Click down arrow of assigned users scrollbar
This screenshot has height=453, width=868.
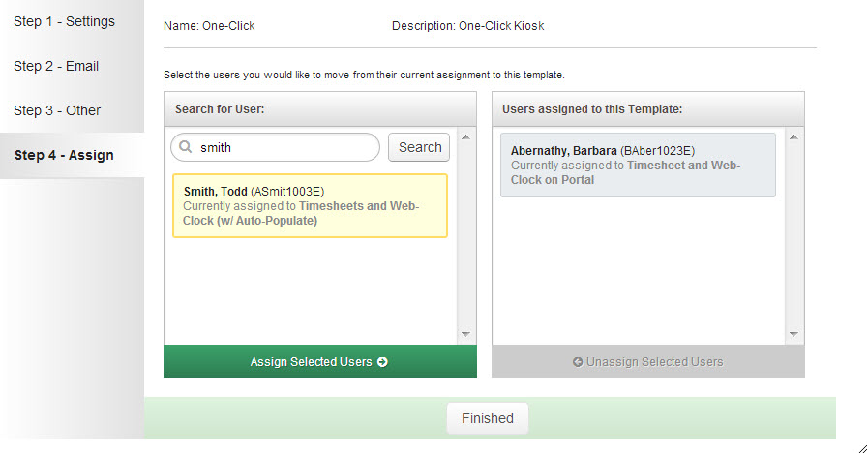point(793,334)
